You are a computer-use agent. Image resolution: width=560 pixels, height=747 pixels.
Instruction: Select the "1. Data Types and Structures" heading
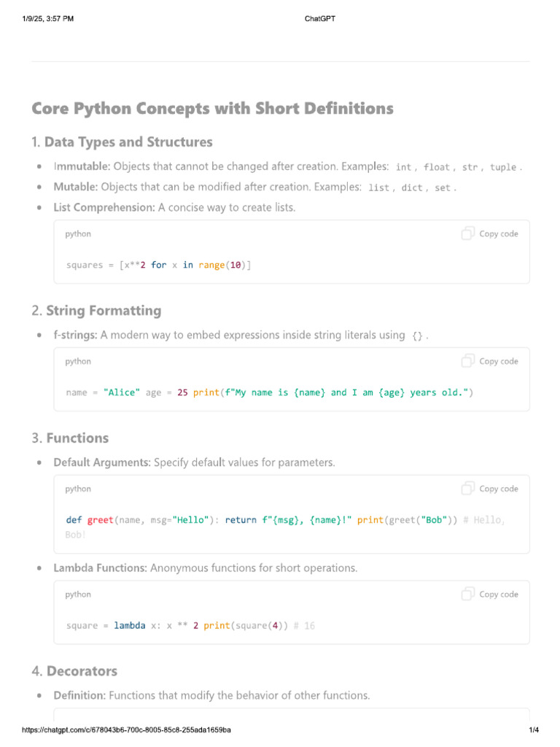[122, 142]
